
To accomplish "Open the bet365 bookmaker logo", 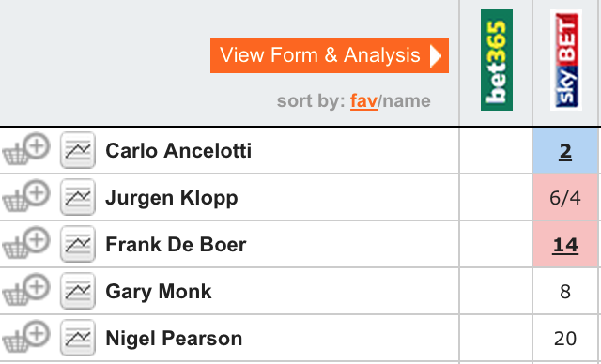I will tap(497, 60).
